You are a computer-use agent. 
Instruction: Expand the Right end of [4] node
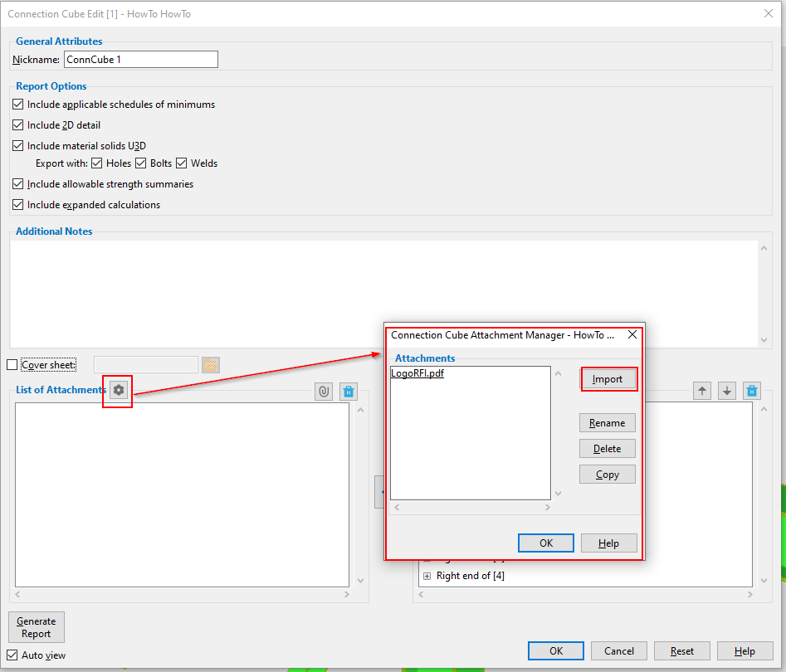point(427,577)
